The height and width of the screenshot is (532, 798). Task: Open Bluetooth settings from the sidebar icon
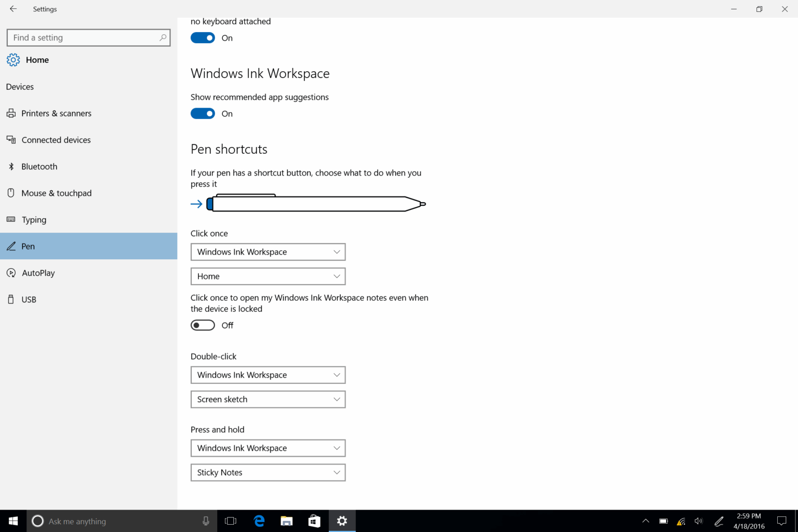pyautogui.click(x=11, y=166)
